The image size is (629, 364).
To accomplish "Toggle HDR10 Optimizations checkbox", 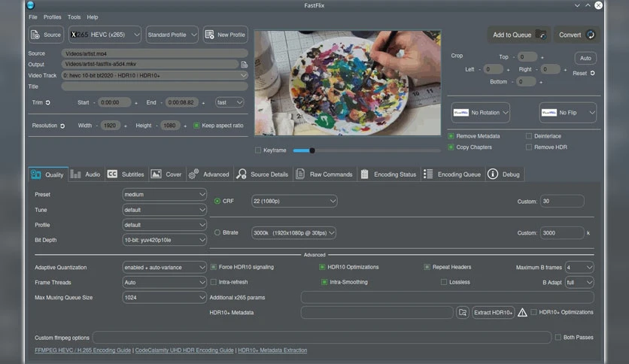I will [x=322, y=267].
